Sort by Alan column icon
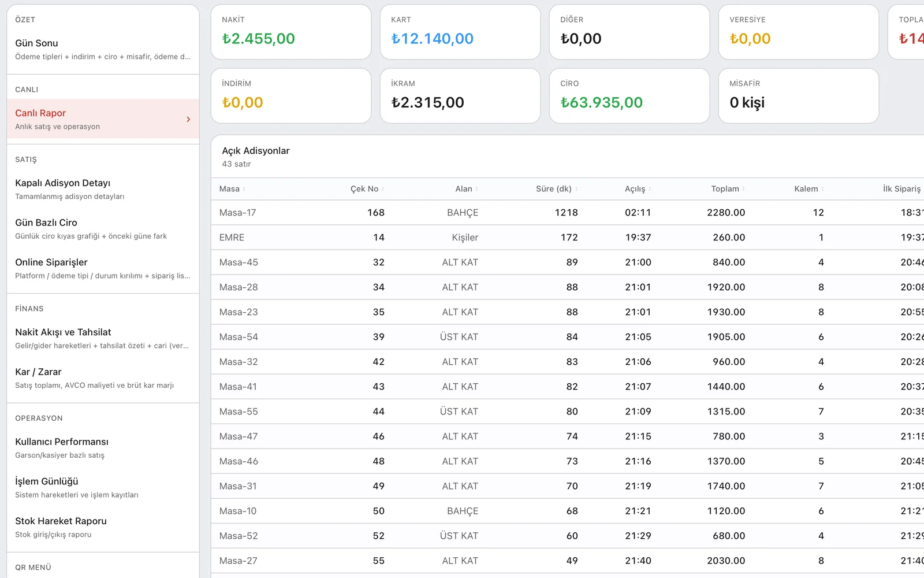 tap(477, 189)
